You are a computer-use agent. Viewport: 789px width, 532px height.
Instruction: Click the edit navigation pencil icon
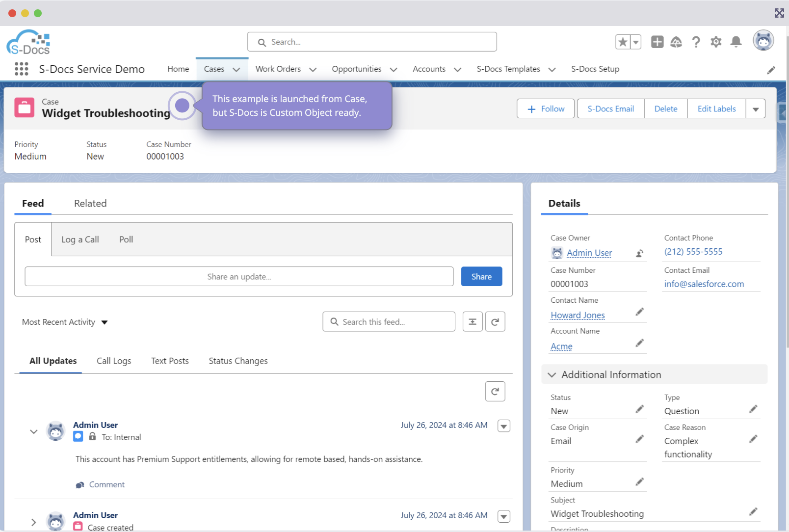771,70
